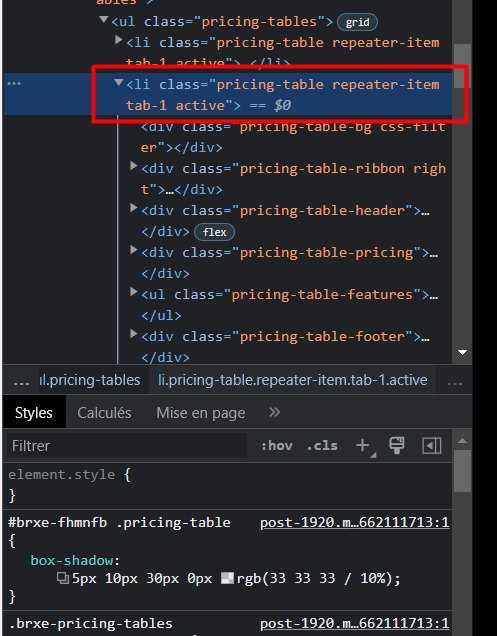Toggle the :hov element state panel
The height and width of the screenshot is (636, 497).
click(276, 446)
